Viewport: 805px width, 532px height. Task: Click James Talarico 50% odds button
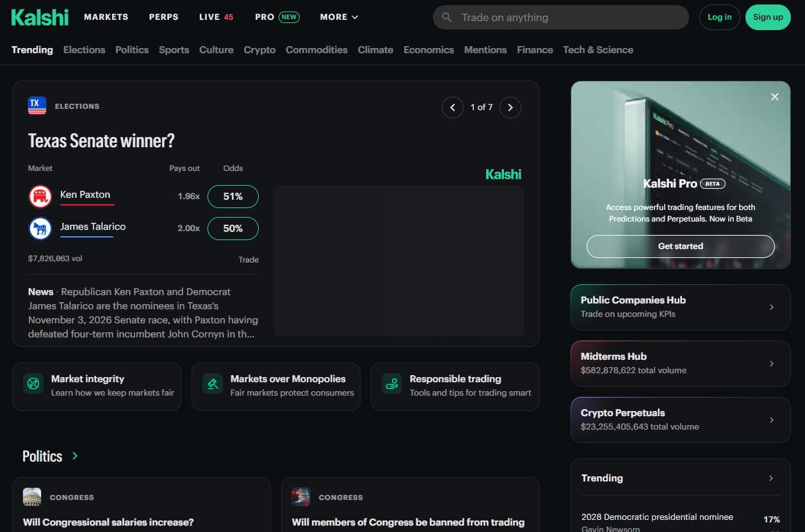(x=233, y=229)
